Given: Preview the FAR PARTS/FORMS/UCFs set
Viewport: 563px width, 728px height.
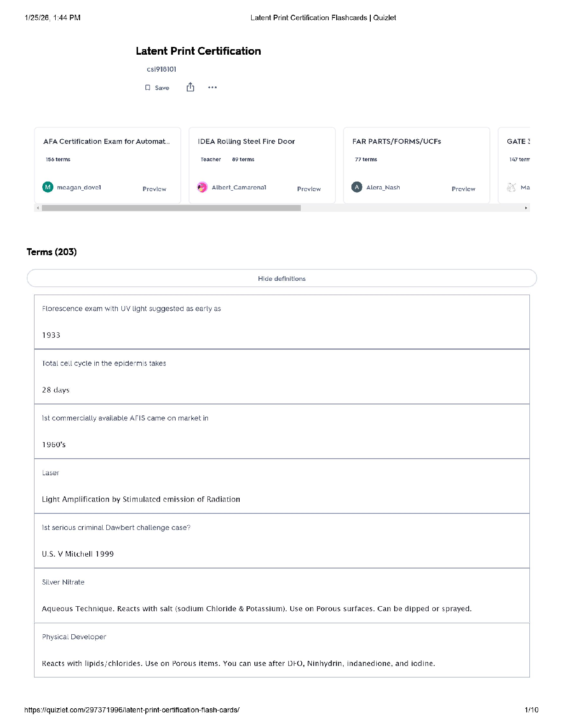Looking at the screenshot, I should 463,189.
